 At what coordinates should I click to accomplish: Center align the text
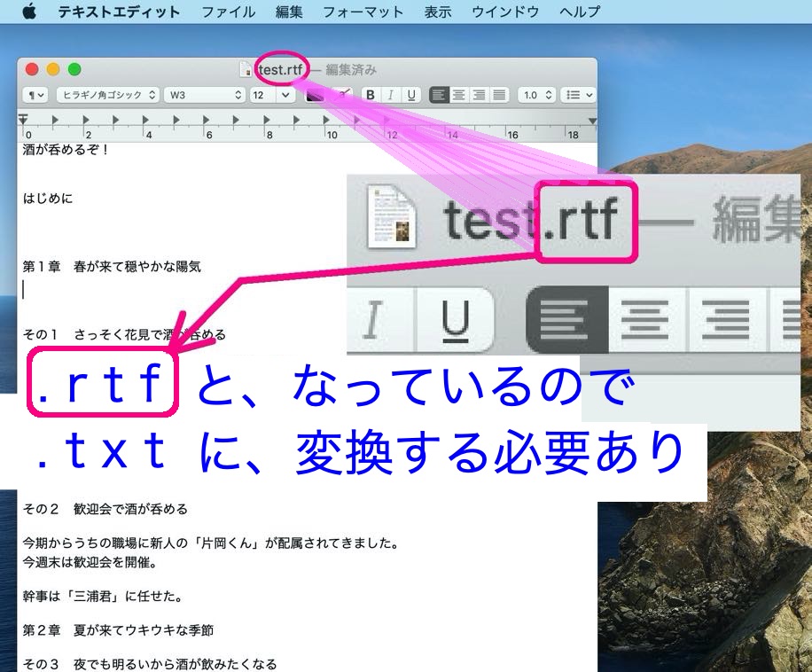pos(459,95)
